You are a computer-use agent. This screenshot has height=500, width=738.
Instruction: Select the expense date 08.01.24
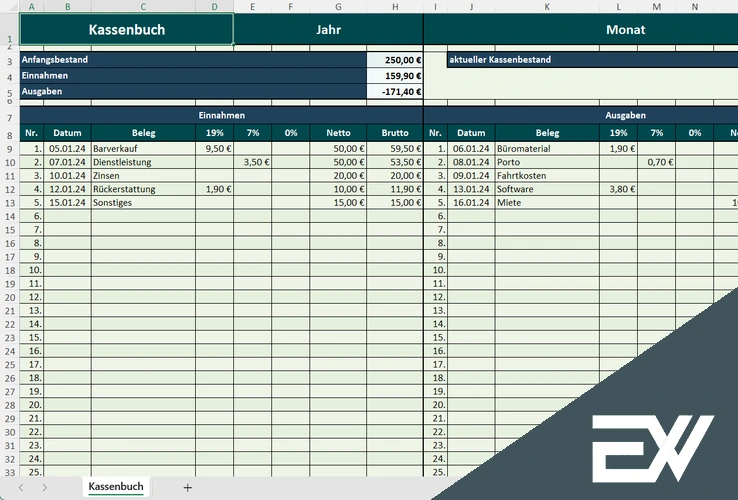471,162
